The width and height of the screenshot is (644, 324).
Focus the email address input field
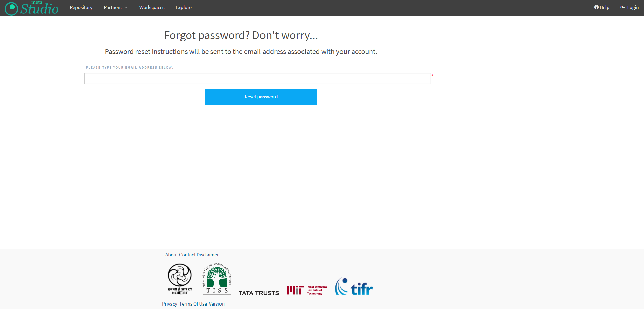coord(257,78)
